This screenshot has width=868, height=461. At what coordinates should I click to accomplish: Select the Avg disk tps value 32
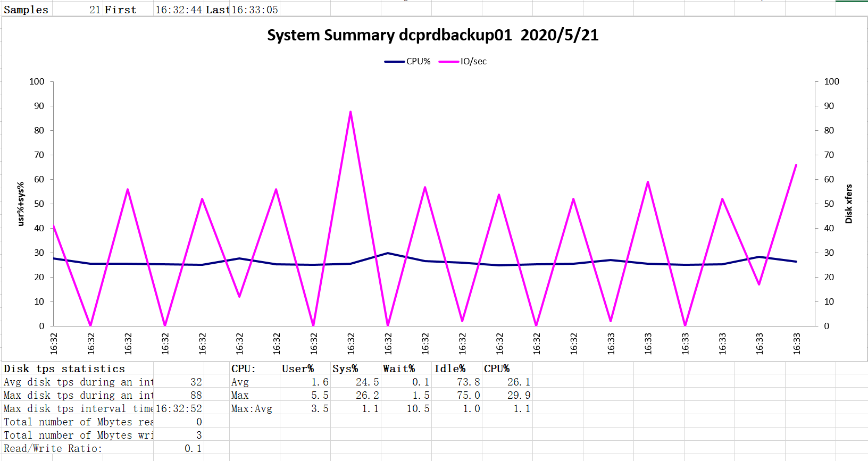click(179, 382)
